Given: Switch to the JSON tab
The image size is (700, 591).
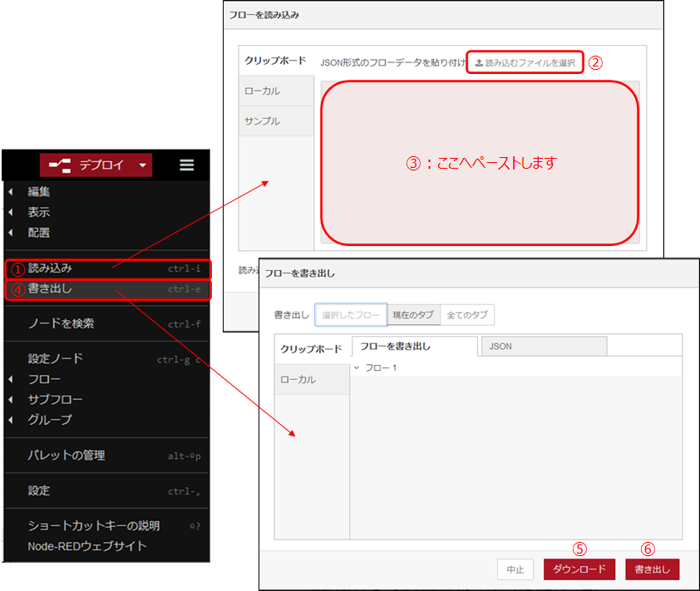Looking at the screenshot, I should pos(542,346).
